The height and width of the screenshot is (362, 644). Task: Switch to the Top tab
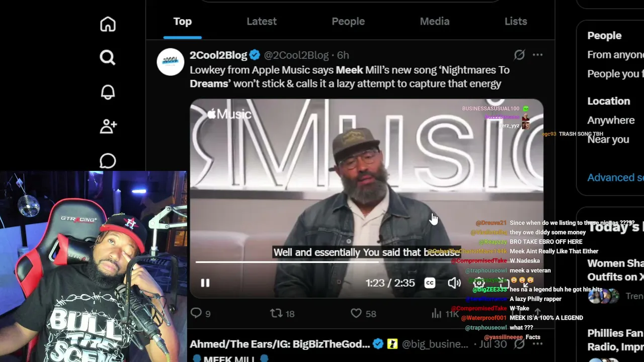pyautogui.click(x=182, y=21)
